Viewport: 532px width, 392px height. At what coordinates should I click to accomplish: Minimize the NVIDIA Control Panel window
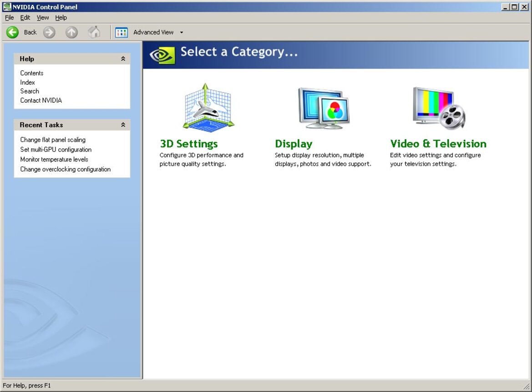[506, 7]
